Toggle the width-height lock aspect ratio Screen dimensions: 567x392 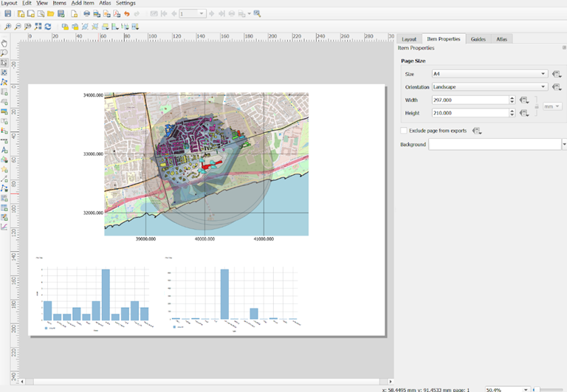click(x=535, y=106)
